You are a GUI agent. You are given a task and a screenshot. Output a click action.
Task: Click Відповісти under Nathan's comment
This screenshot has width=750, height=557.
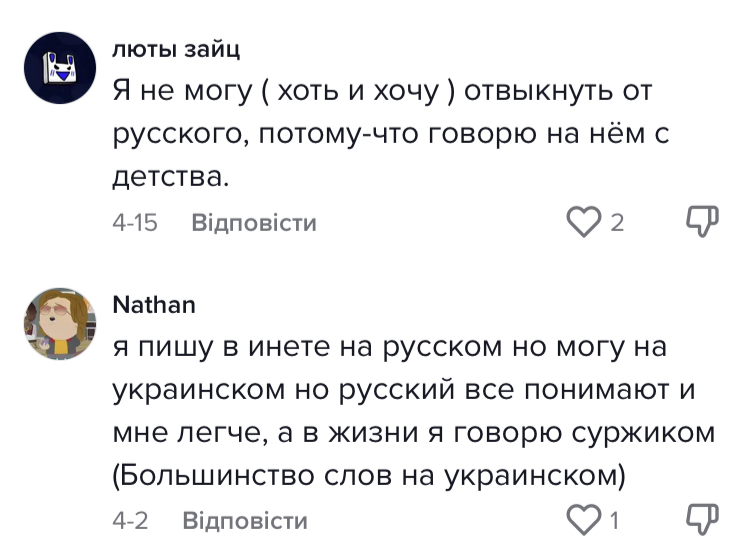[245, 520]
